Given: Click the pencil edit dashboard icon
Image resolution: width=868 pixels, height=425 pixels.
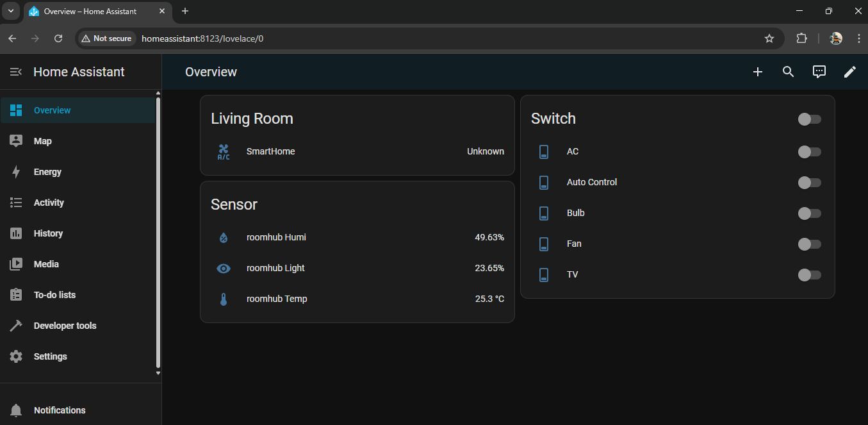Looking at the screenshot, I should coord(850,72).
